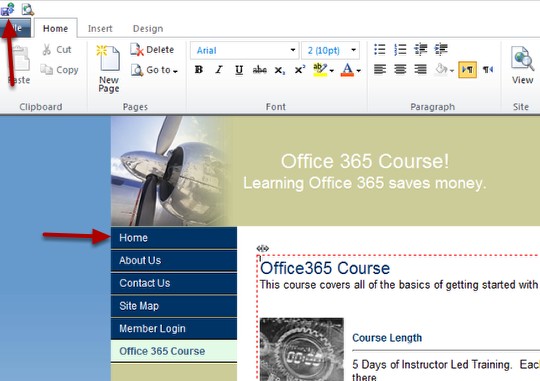Switch to the Insert ribbon tab
Viewport: 540px width, 381px height.
[100, 29]
